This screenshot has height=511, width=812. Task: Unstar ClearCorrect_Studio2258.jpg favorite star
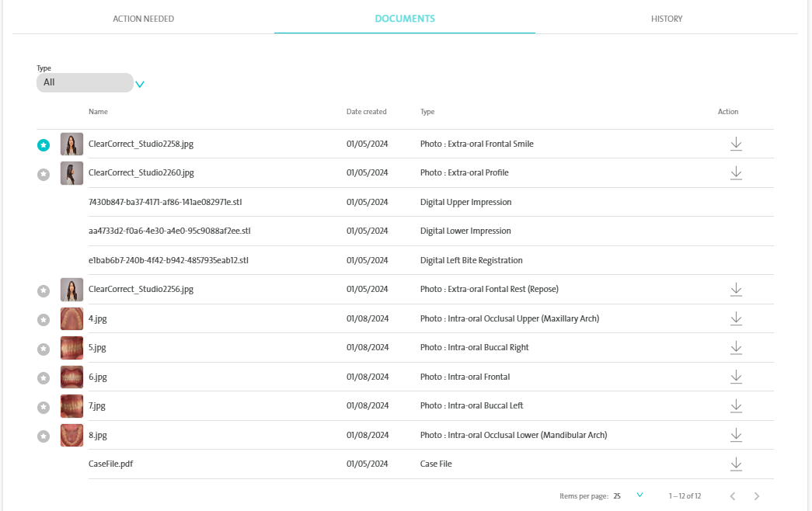(x=44, y=145)
